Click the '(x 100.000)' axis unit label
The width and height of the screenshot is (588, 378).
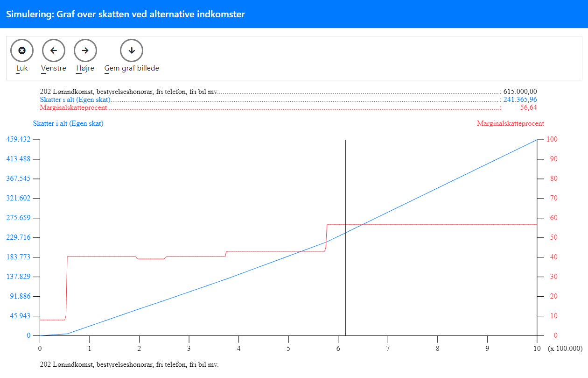[x=565, y=349]
